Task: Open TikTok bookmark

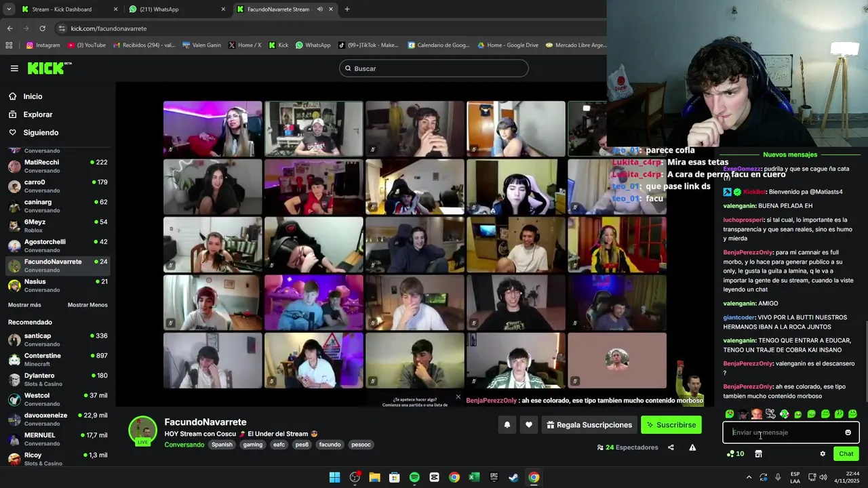Action: point(368,45)
